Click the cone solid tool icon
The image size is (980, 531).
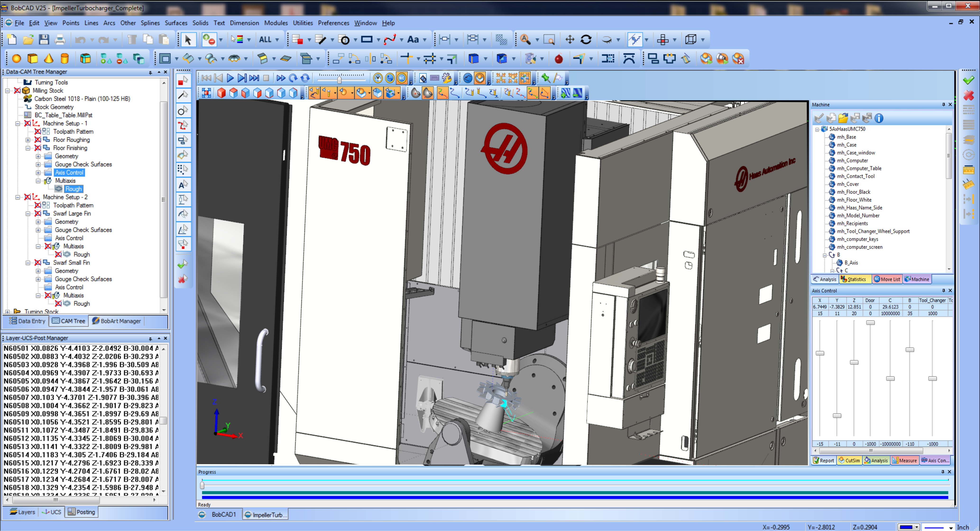[48, 59]
